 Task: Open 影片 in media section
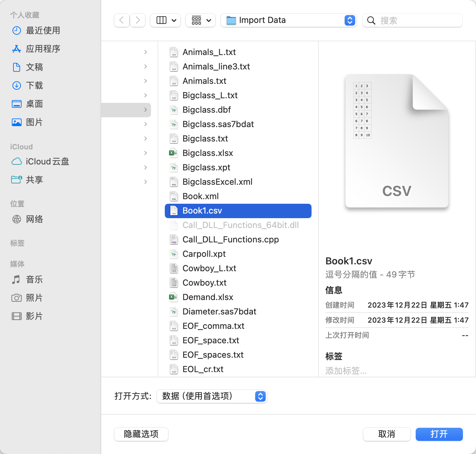[x=28, y=316]
